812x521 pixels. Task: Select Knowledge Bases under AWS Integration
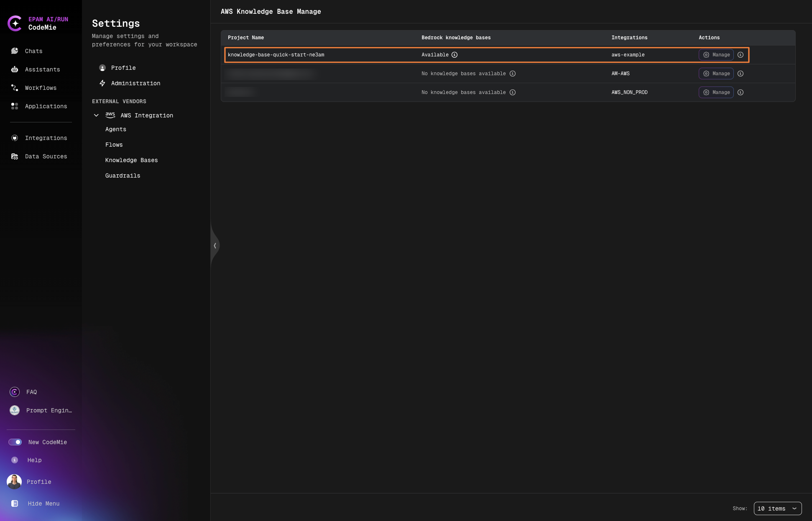(x=131, y=160)
